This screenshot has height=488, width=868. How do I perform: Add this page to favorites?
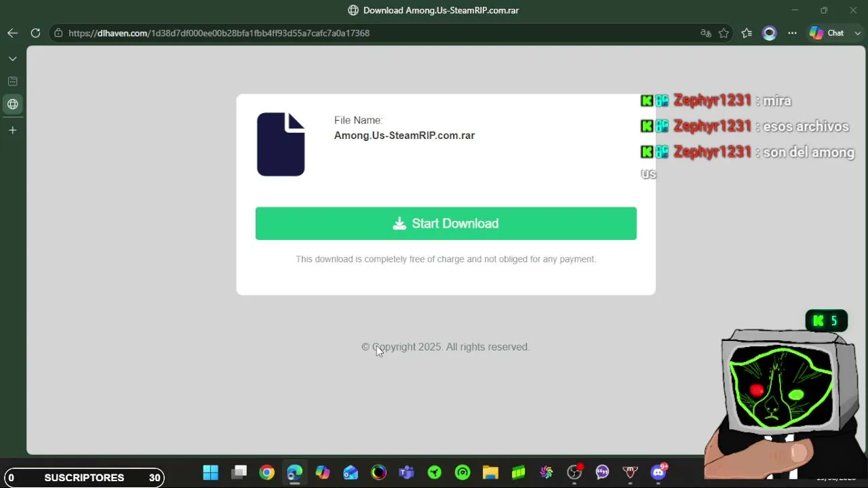[x=724, y=33]
